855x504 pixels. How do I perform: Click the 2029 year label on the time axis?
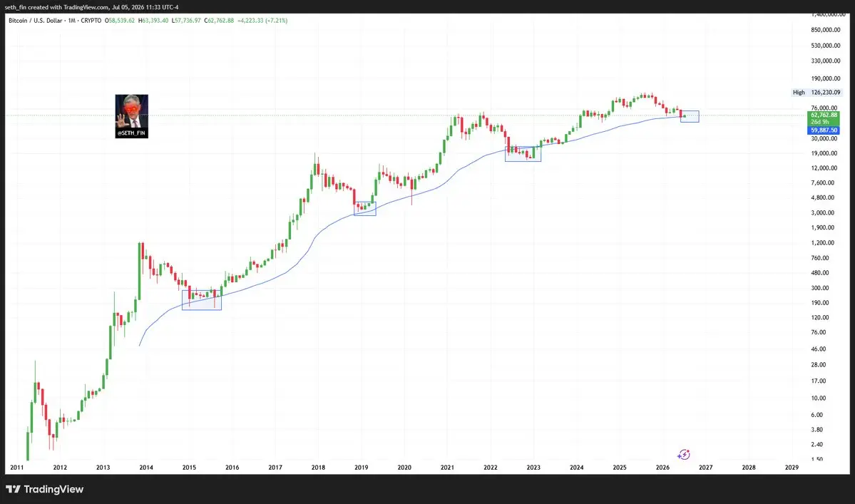tap(792, 468)
